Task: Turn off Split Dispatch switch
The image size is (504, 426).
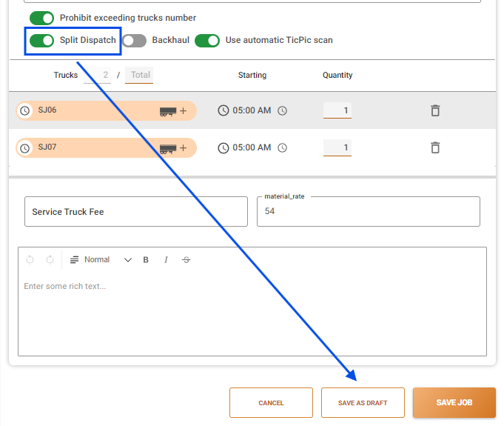Action: point(41,41)
